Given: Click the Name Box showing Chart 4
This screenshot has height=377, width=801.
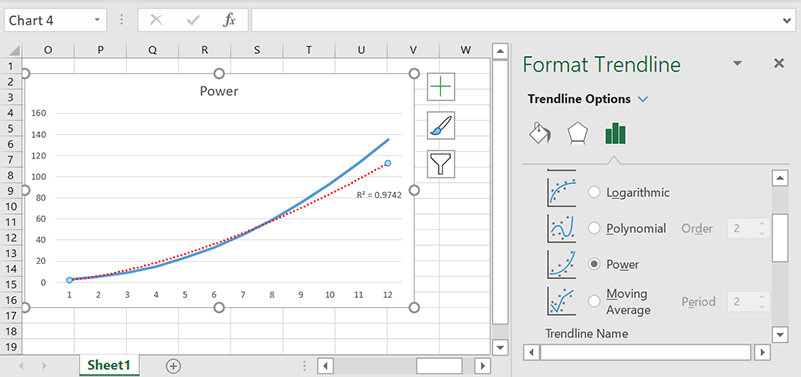Looking at the screenshot, I should click(x=48, y=20).
